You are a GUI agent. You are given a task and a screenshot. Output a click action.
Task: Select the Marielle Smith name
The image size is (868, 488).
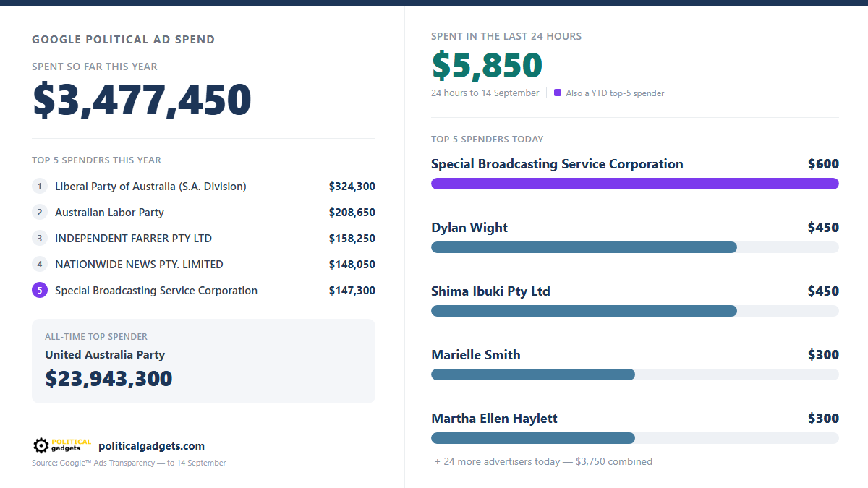476,355
